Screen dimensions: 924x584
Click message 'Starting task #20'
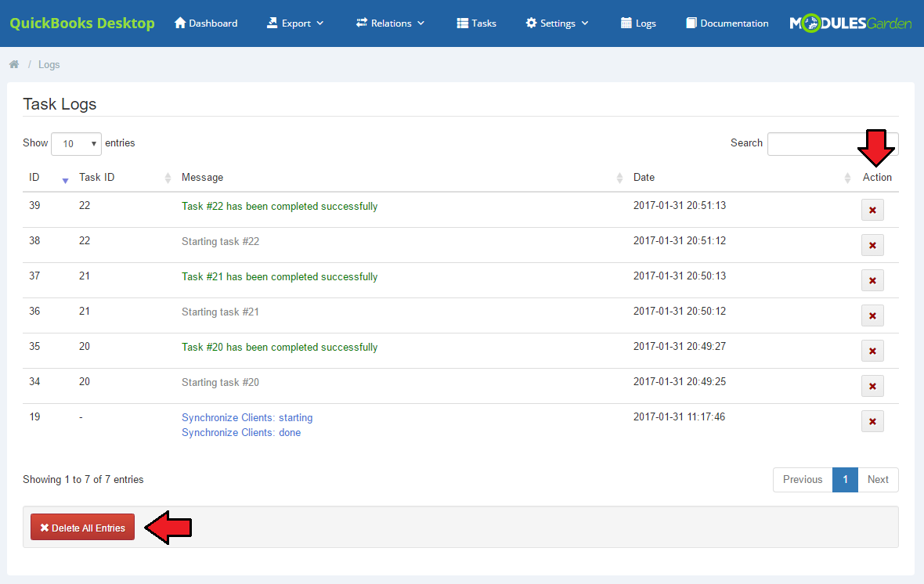(220, 383)
